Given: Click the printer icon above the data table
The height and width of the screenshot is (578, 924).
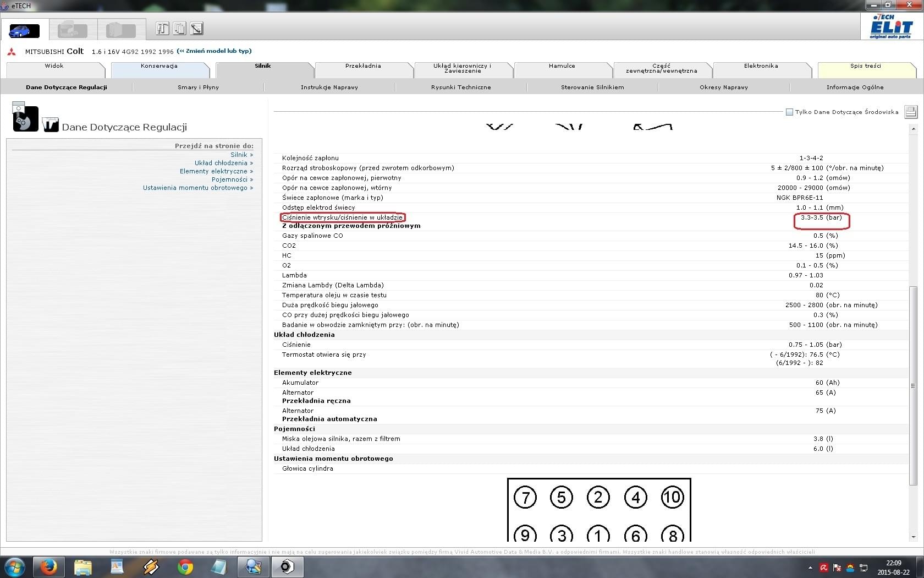Looking at the screenshot, I should 910,112.
